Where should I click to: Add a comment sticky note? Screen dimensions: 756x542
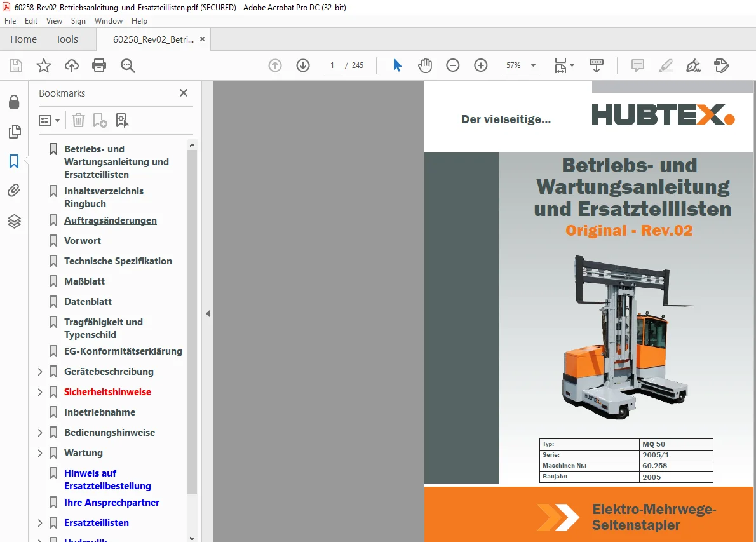(637, 65)
